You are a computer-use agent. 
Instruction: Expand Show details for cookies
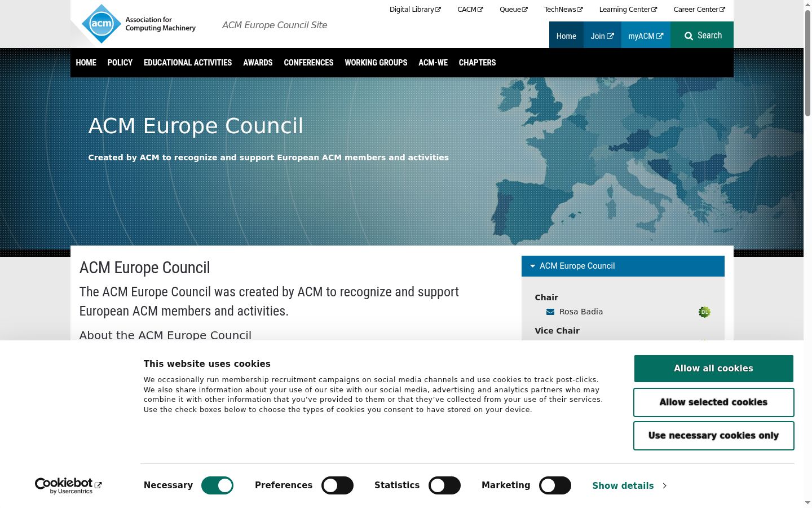[629, 485]
